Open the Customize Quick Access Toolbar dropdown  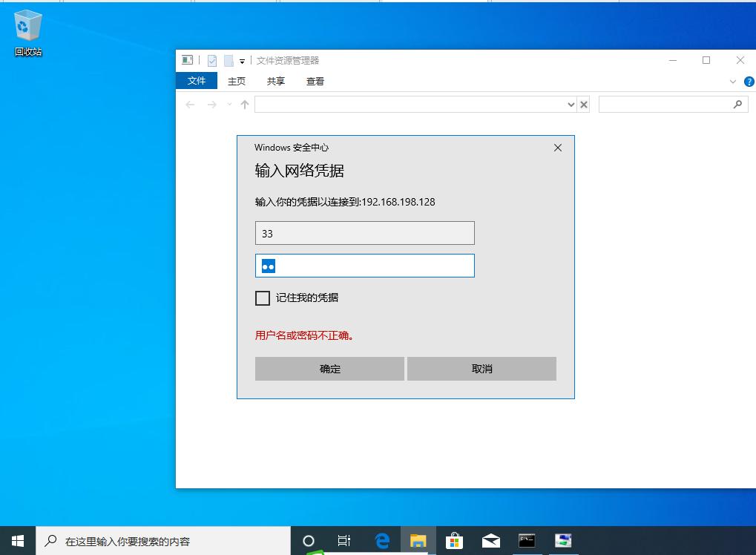pos(240,60)
